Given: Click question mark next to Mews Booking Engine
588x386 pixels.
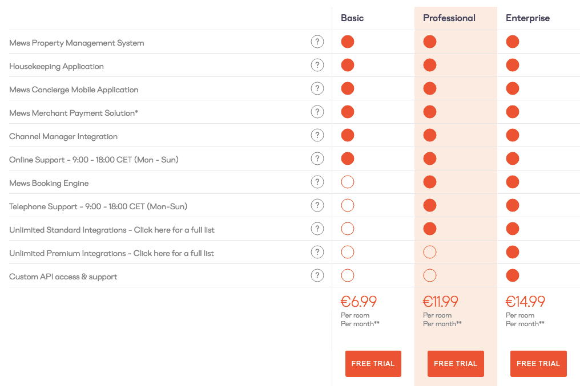Looking at the screenshot, I should pyautogui.click(x=317, y=182).
